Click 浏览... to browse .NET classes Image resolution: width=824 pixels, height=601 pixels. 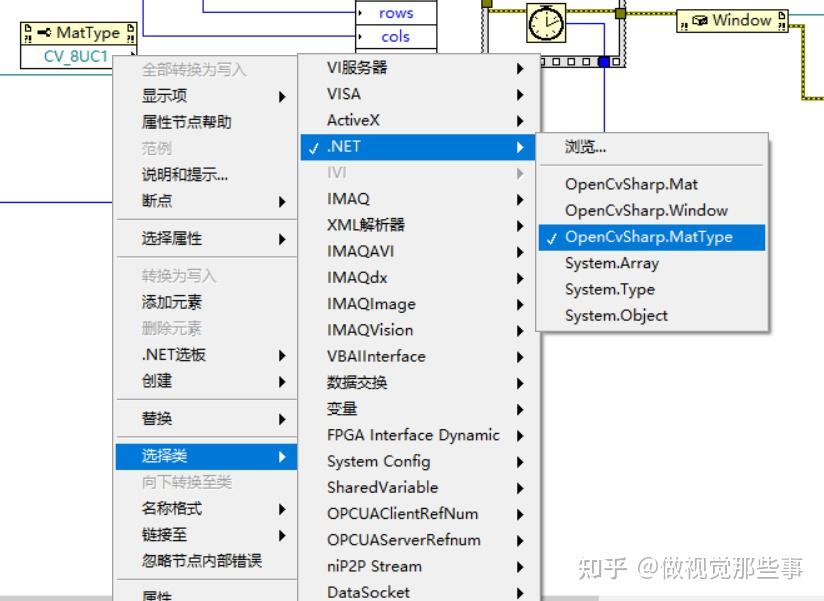[x=652, y=147]
